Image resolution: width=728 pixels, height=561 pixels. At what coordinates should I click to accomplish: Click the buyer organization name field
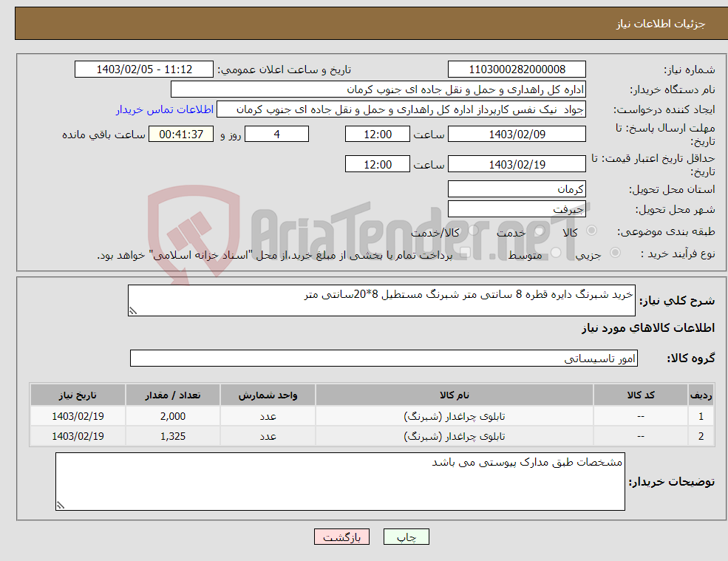click(x=378, y=89)
